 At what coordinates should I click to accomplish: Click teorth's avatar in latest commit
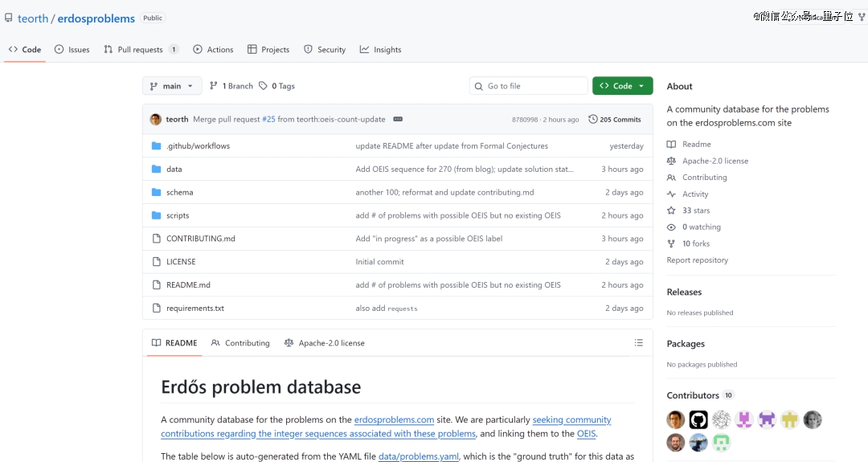tap(156, 120)
